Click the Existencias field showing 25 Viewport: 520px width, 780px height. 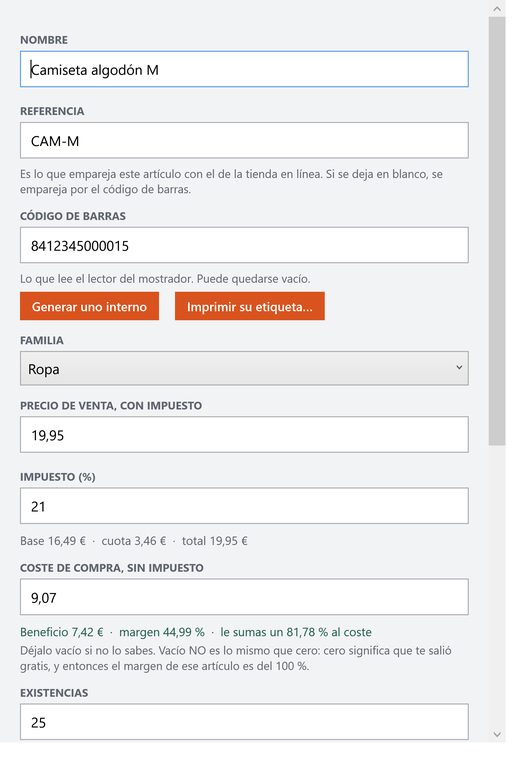[x=244, y=722]
